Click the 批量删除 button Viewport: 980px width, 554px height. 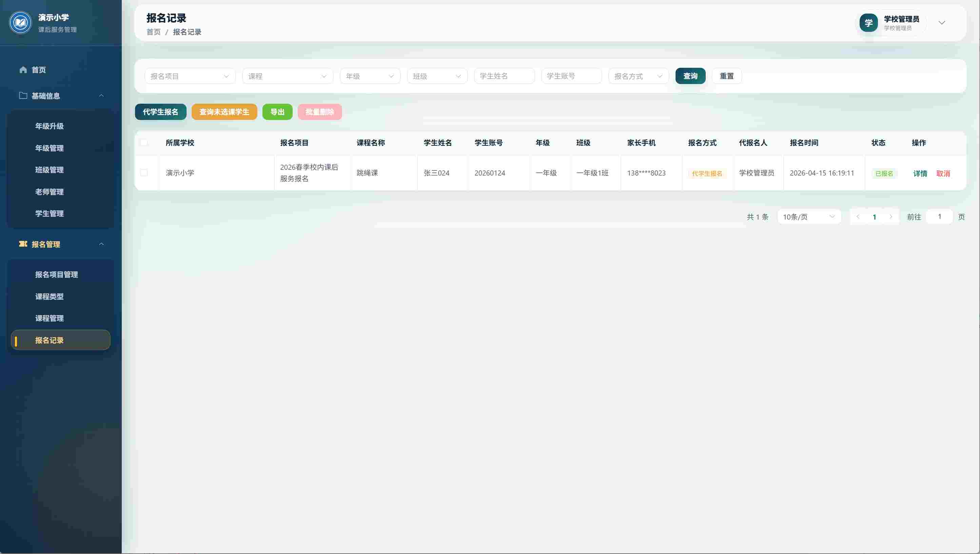319,112
